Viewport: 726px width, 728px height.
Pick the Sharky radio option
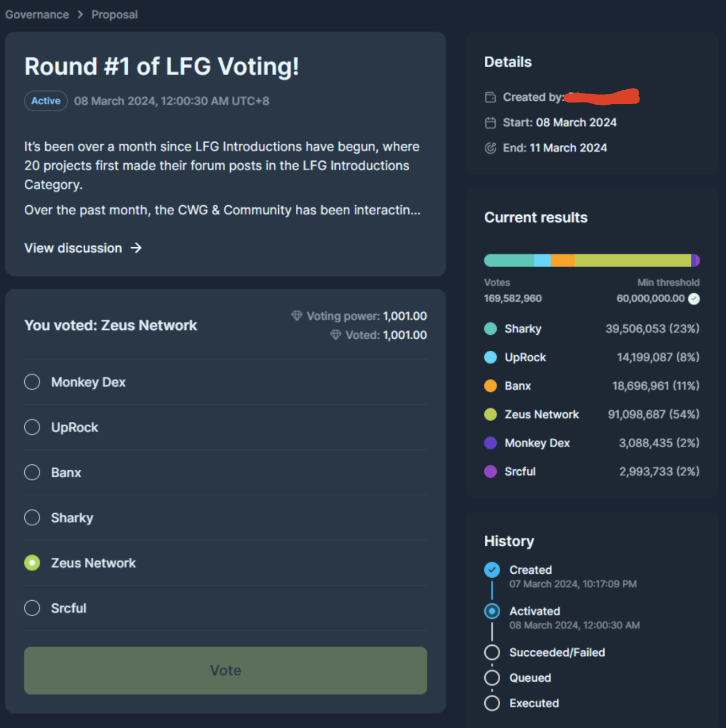pyautogui.click(x=32, y=518)
